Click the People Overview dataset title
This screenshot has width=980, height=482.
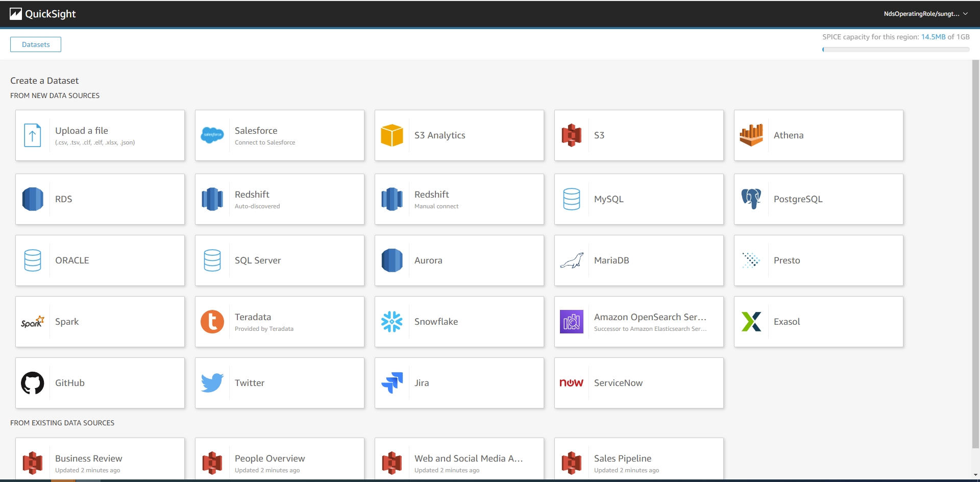click(270, 459)
